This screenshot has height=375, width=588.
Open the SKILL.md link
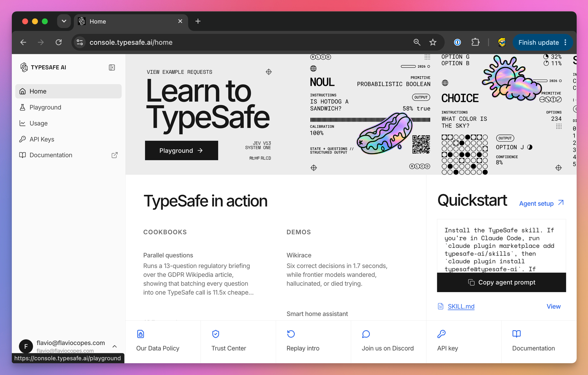(461, 307)
